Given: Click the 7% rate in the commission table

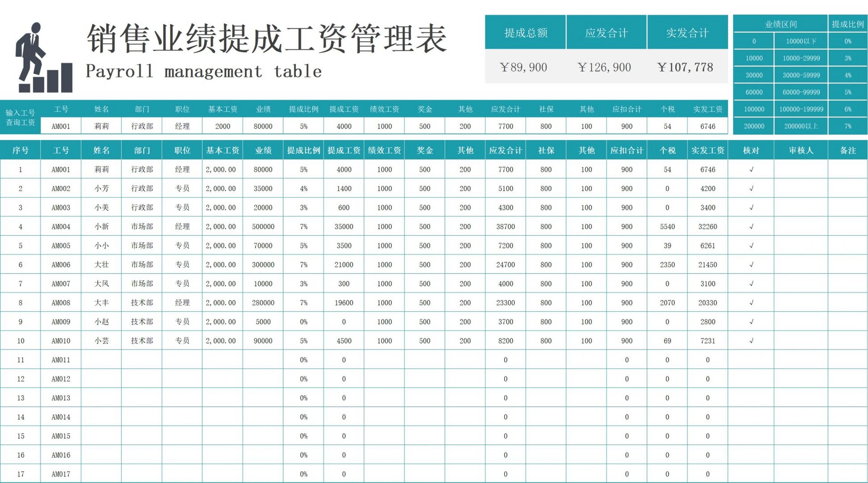Looking at the screenshot, I should click(x=848, y=126).
